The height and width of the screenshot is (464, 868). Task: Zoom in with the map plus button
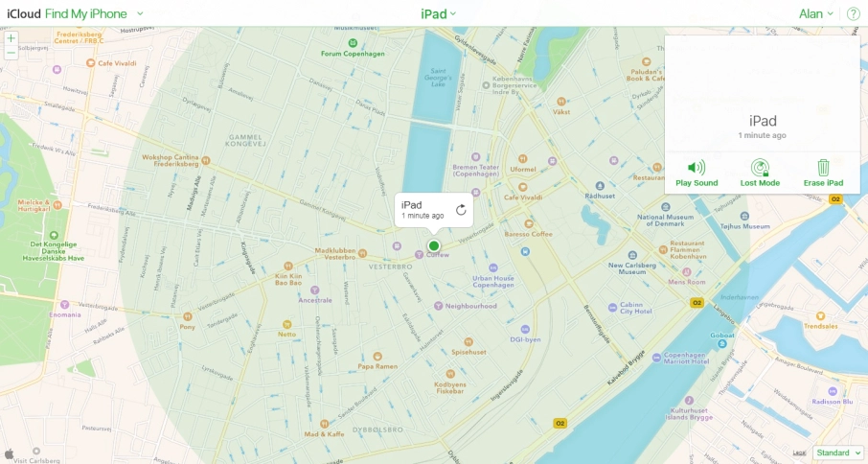(11, 38)
